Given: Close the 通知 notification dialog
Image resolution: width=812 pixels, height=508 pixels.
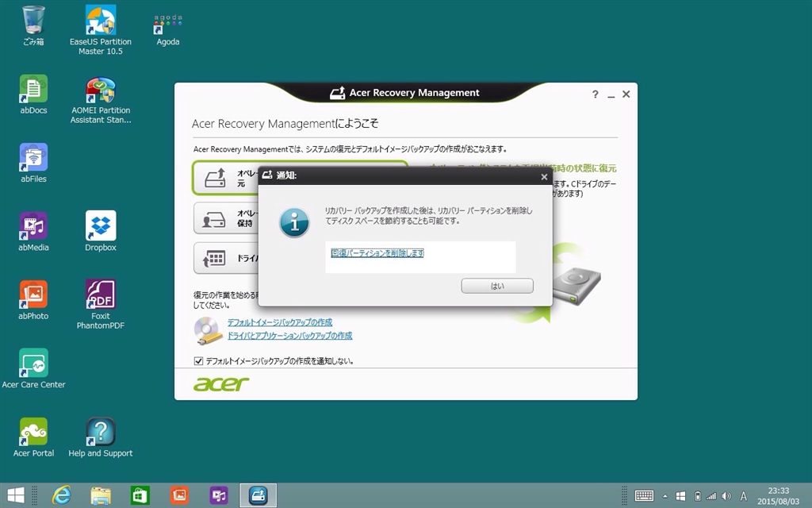Looking at the screenshot, I should (x=544, y=177).
